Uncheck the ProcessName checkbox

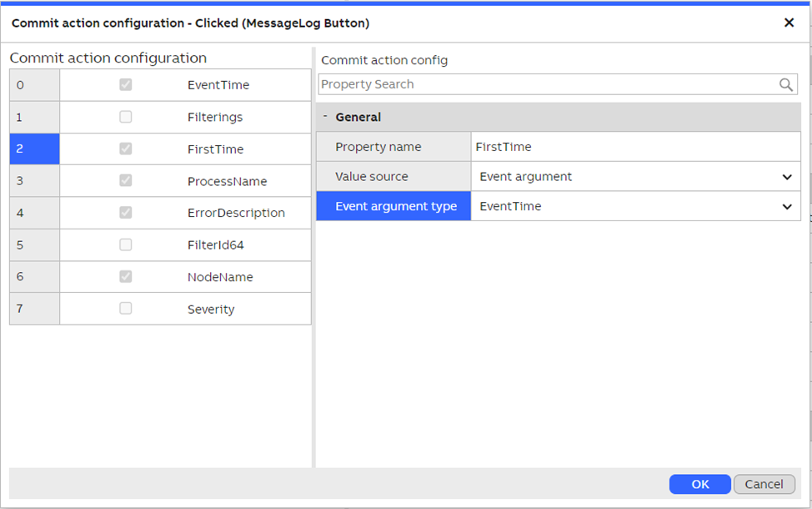tap(125, 180)
